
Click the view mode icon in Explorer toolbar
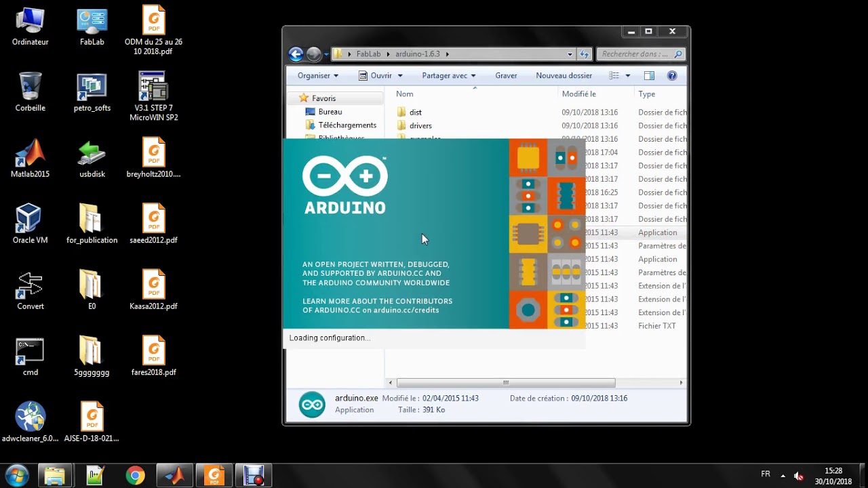[614, 76]
